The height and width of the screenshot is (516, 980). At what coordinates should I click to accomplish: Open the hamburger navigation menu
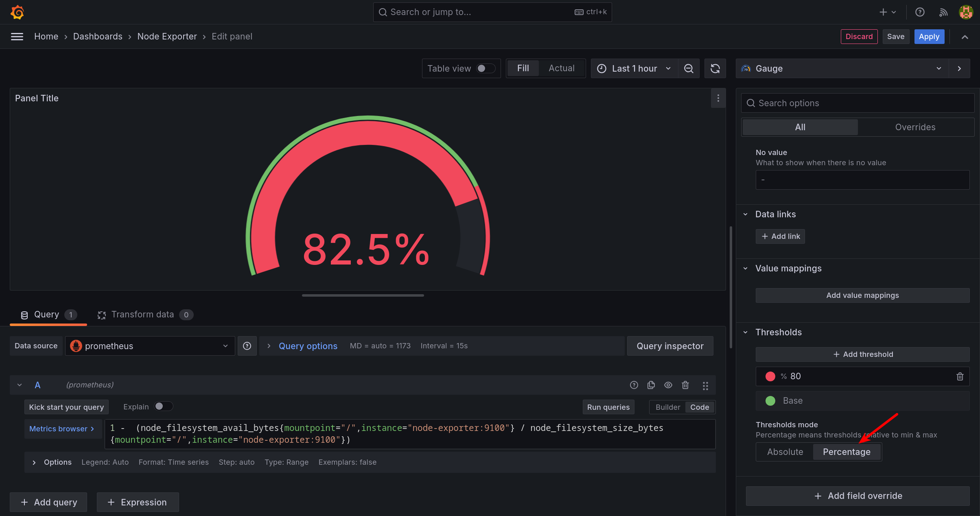[x=17, y=37]
